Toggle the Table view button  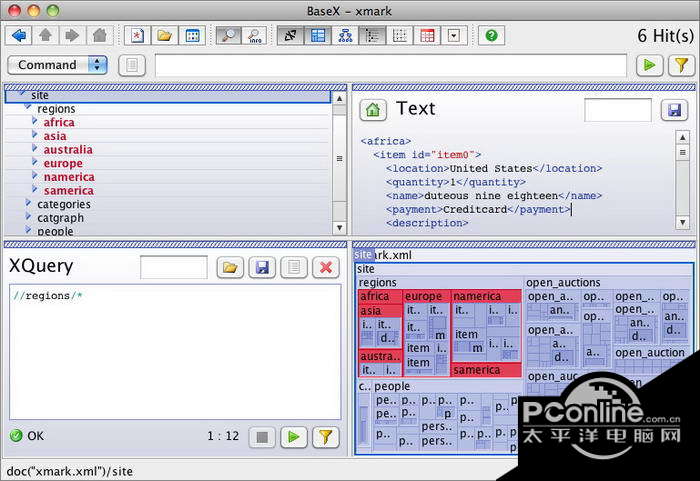[427, 35]
